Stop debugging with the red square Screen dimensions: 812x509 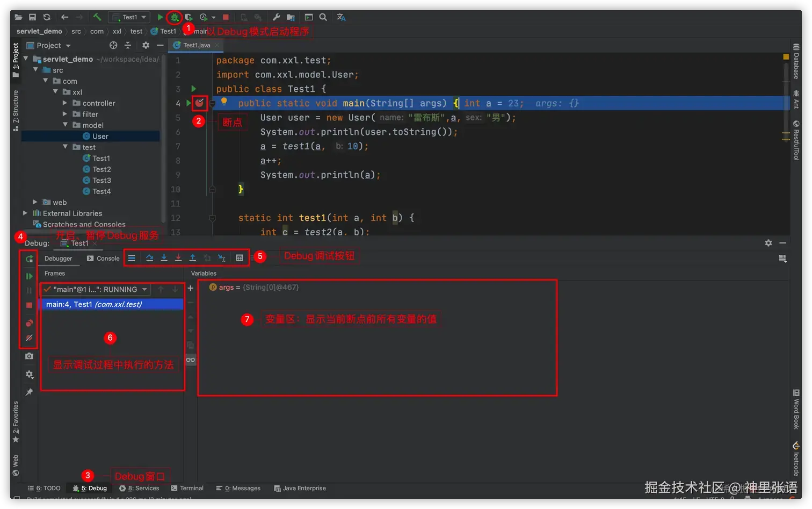coord(29,305)
